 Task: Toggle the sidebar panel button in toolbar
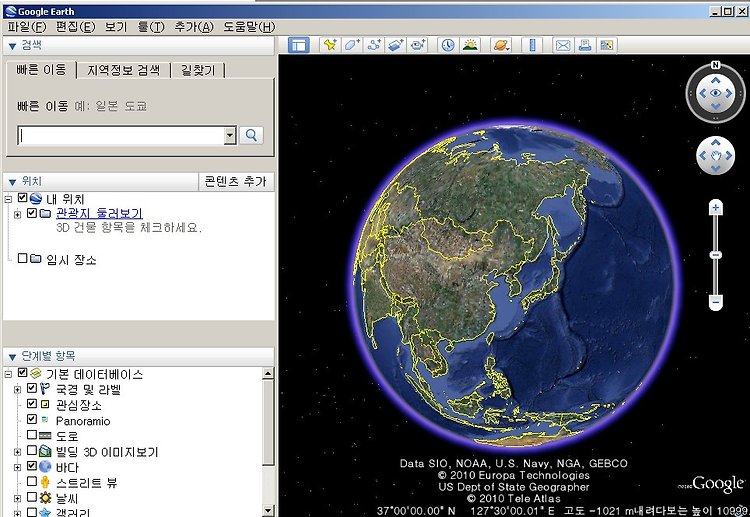coord(298,45)
